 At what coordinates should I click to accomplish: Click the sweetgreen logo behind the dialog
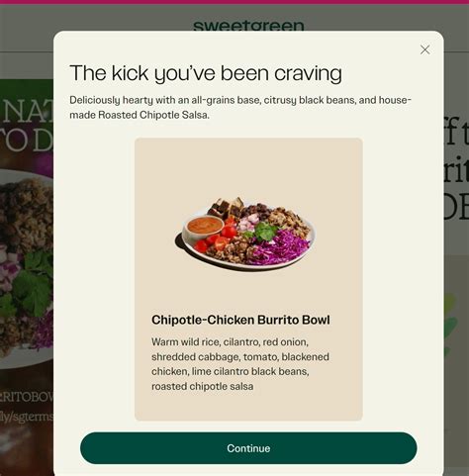[248, 26]
